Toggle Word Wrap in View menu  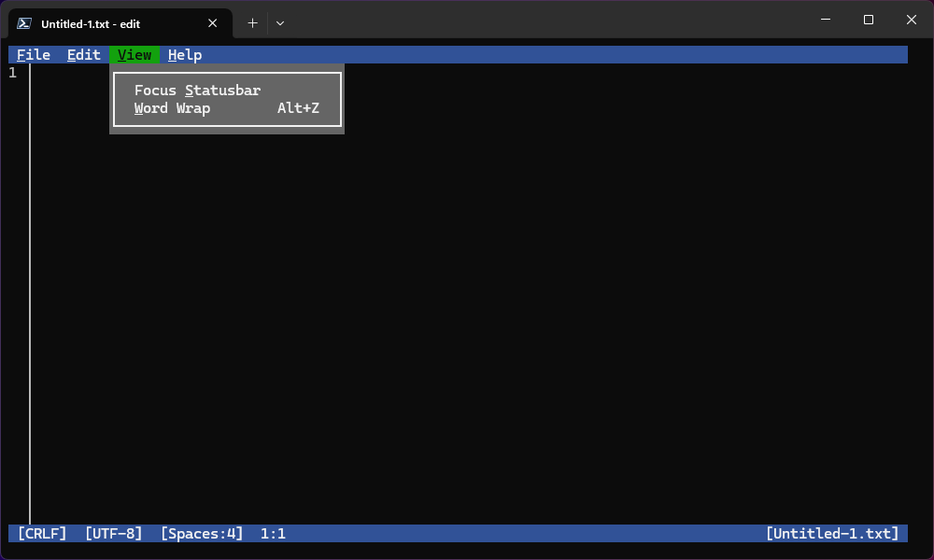(x=227, y=108)
